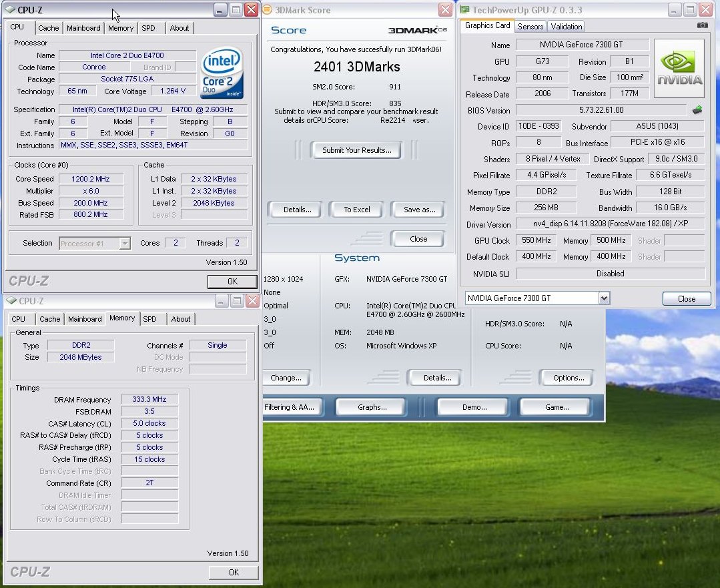This screenshot has height=588, width=720.
Task: Click the top CPU-Z title bar icon
Action: [x=10, y=9]
